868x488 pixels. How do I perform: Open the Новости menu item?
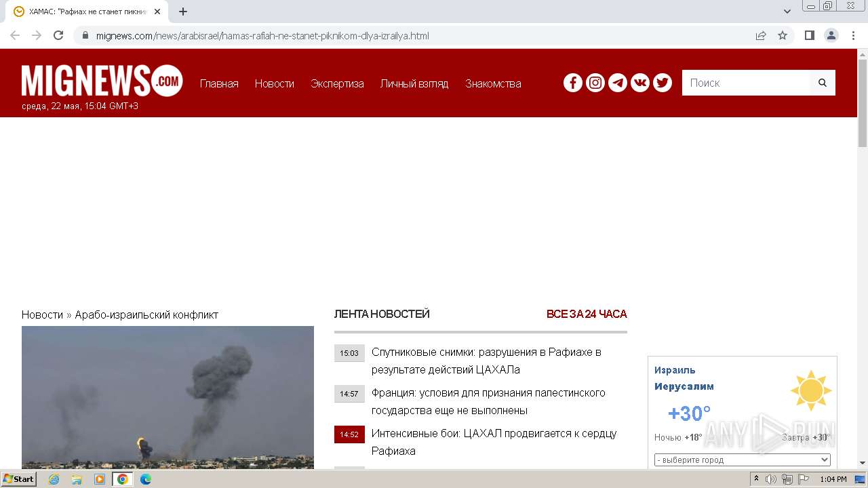coord(275,83)
